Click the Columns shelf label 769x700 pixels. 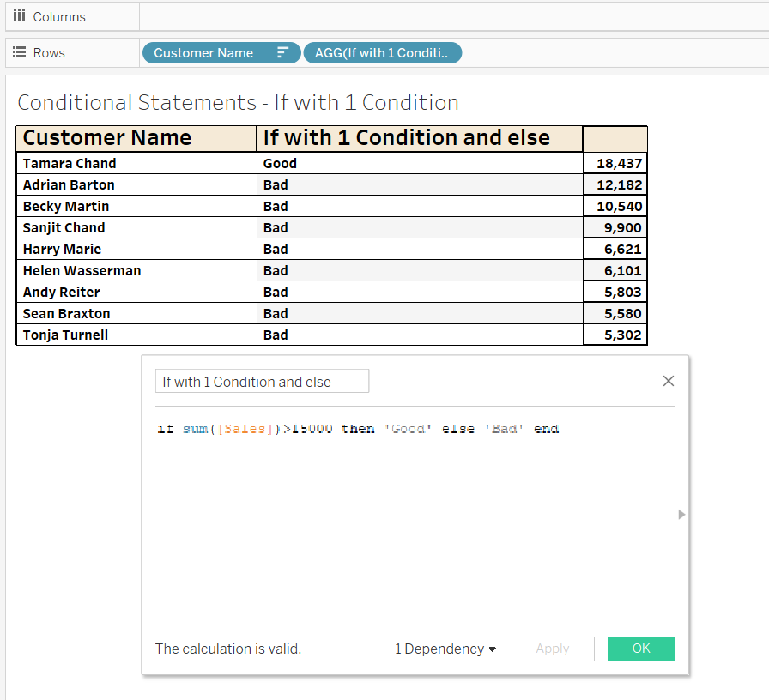59,16
